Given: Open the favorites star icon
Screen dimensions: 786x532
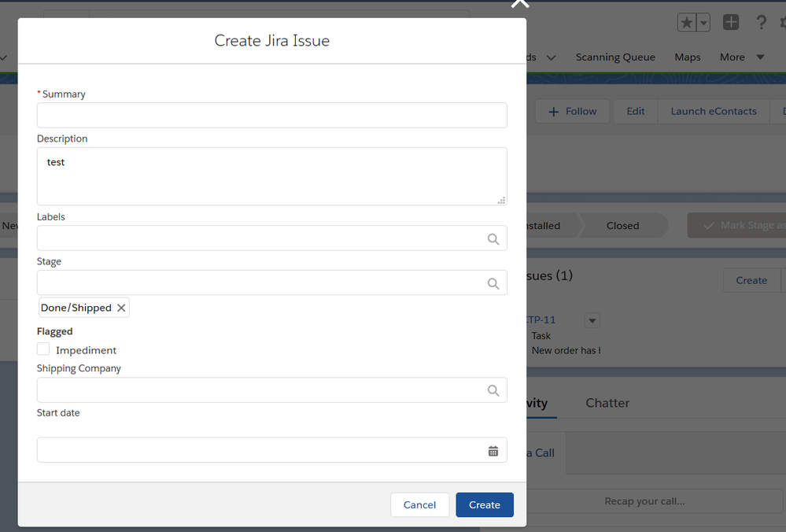Looking at the screenshot, I should tap(687, 22).
